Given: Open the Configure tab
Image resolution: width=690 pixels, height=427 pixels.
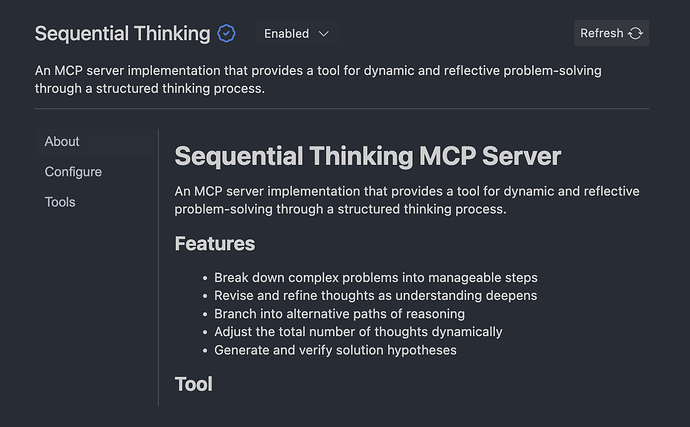Looking at the screenshot, I should [73, 172].
